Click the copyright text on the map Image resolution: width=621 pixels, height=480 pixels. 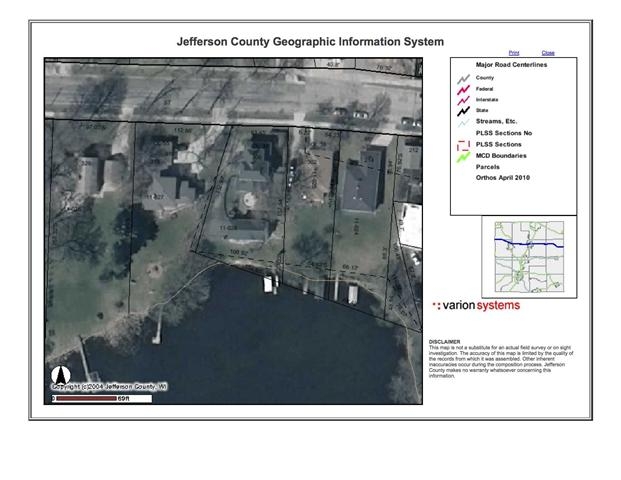112,387
